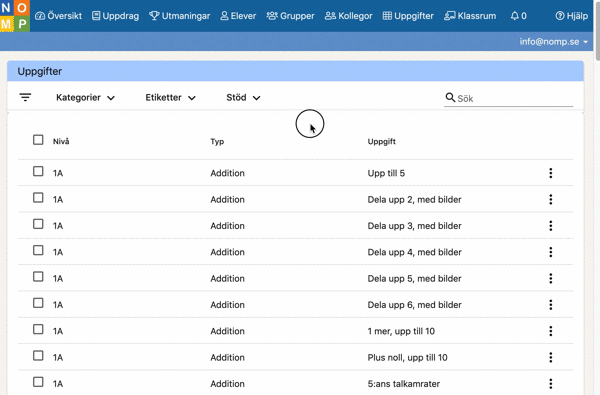Open three-dot menu for Upp till 5
The width and height of the screenshot is (600, 395).
point(551,173)
